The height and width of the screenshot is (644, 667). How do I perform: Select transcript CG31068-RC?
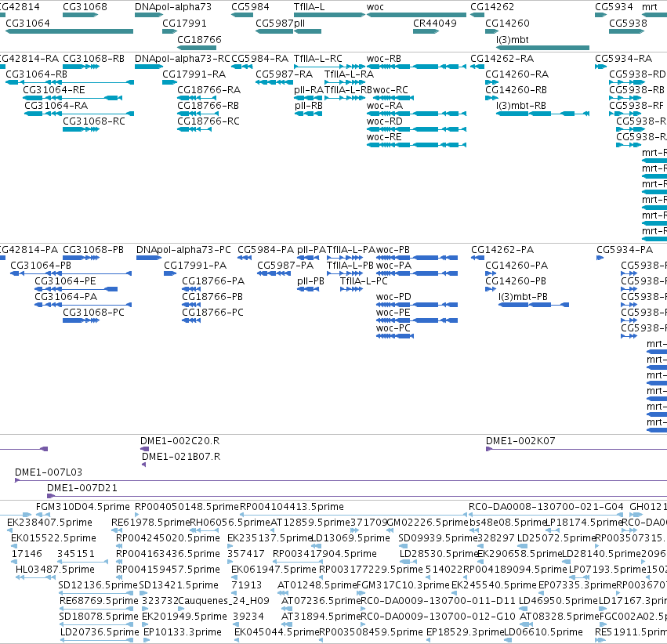pos(82,129)
